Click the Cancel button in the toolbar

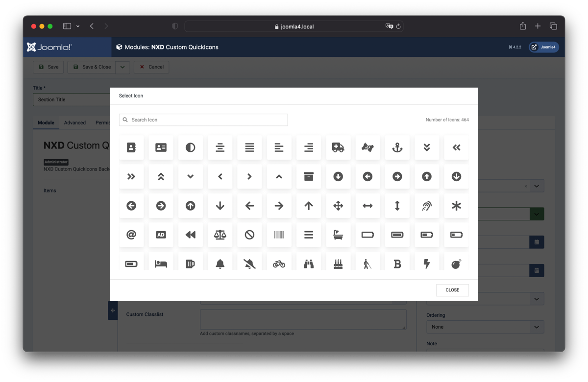tap(151, 67)
